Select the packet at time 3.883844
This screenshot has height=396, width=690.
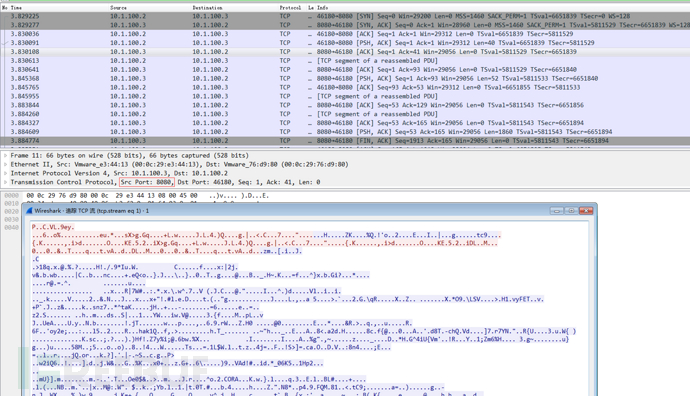click(345, 105)
